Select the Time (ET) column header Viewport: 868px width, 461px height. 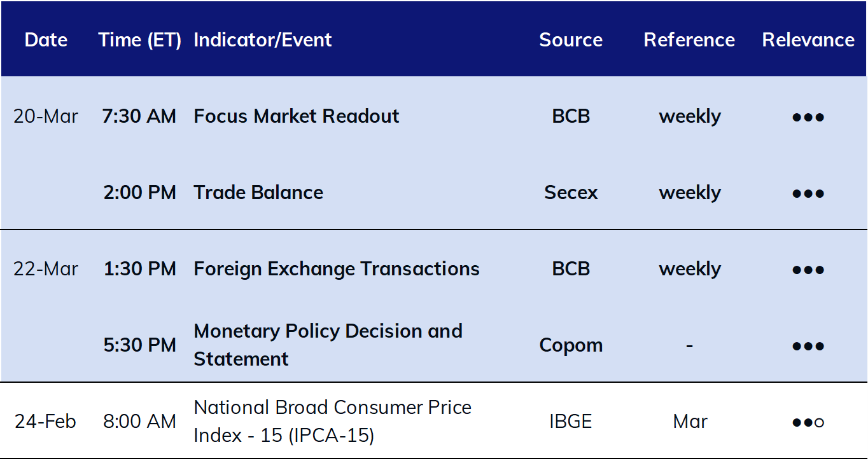coord(140,39)
